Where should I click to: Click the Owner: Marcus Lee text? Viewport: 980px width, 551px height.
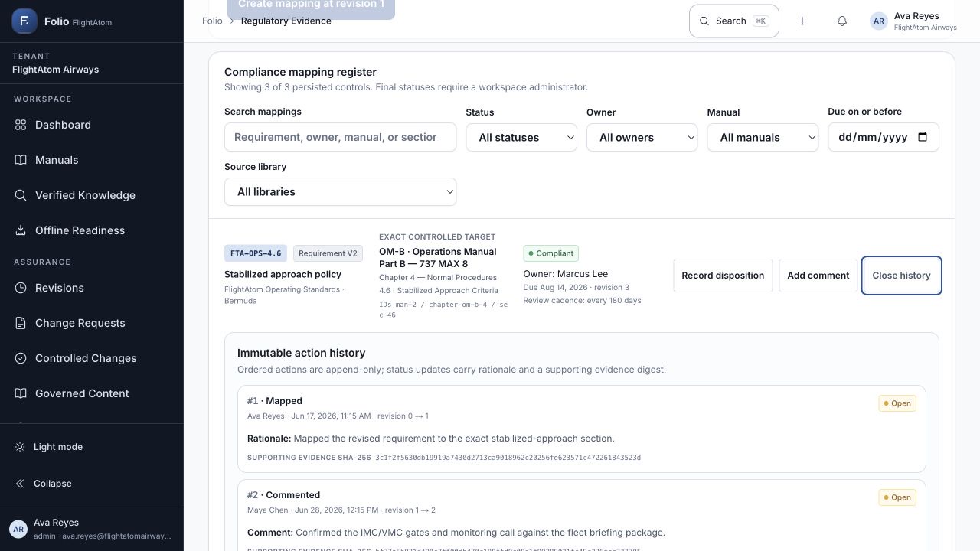(566, 273)
